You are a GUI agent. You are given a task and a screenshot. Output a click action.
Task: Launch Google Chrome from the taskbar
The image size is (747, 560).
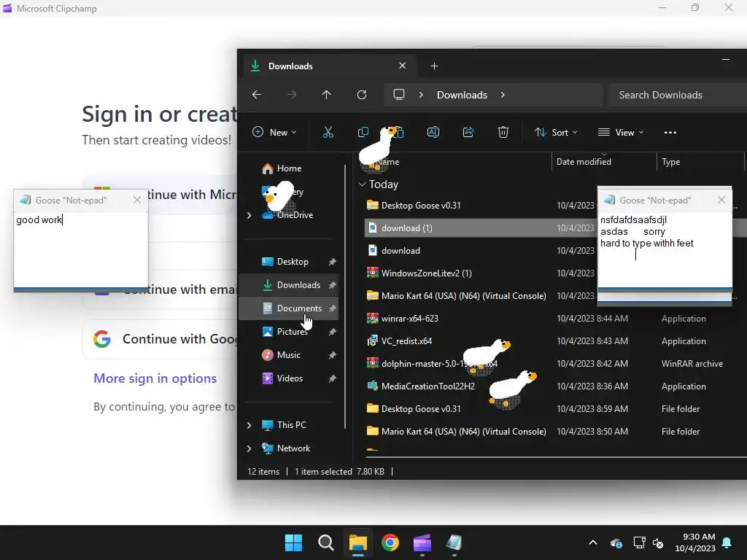(390, 542)
